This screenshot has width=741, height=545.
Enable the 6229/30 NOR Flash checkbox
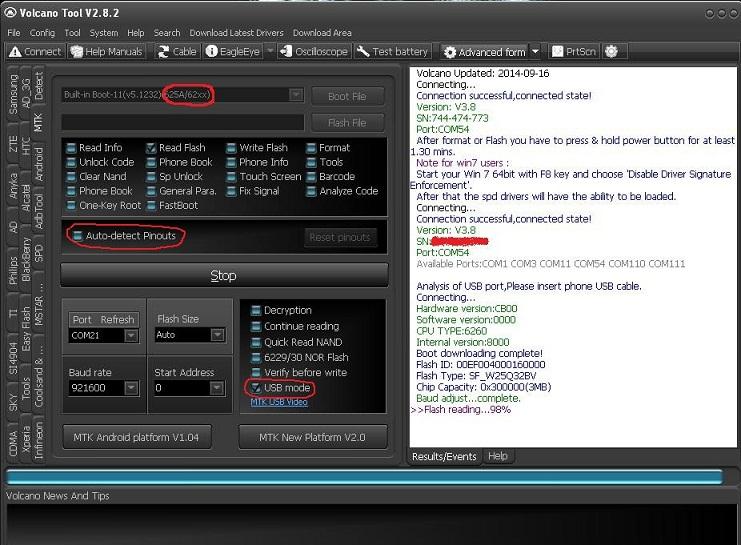point(256,357)
